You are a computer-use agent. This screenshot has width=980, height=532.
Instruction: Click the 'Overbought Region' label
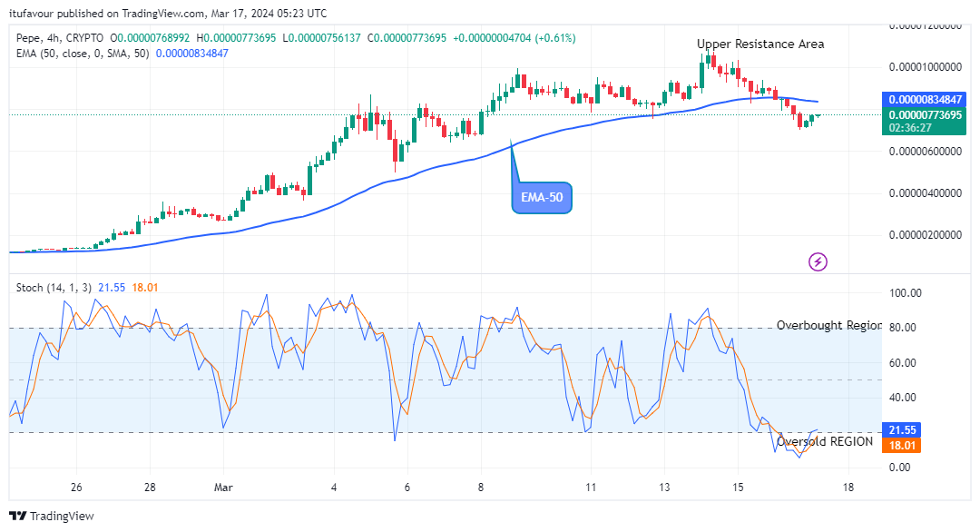(828, 325)
